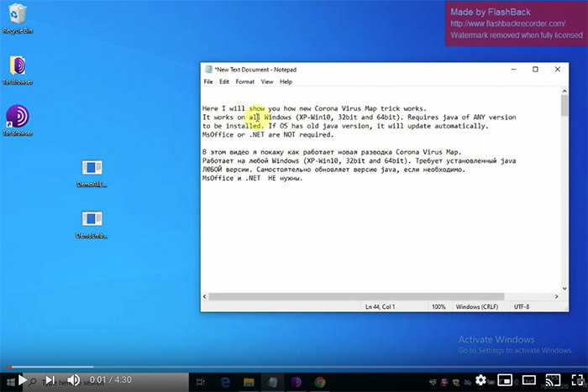Click Russian line starting 'ЛЮБОЙ версии'
Viewport: 588px width, 392px height.
click(x=333, y=170)
